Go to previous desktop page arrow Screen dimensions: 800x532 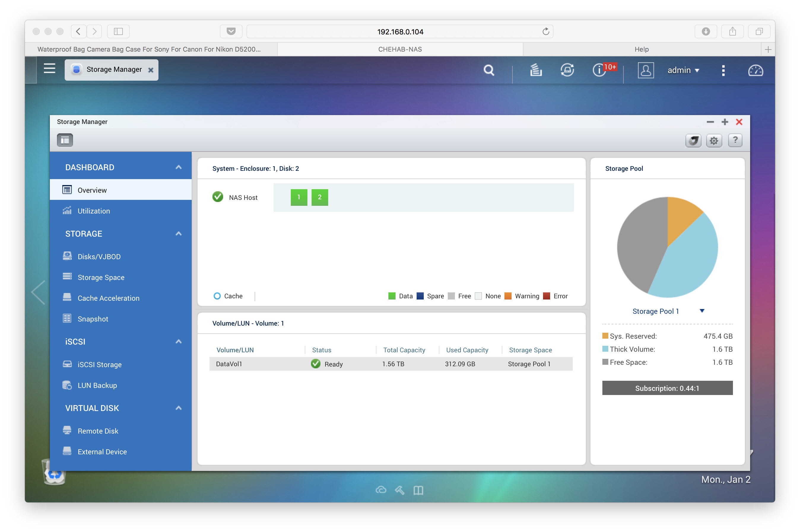tap(38, 292)
